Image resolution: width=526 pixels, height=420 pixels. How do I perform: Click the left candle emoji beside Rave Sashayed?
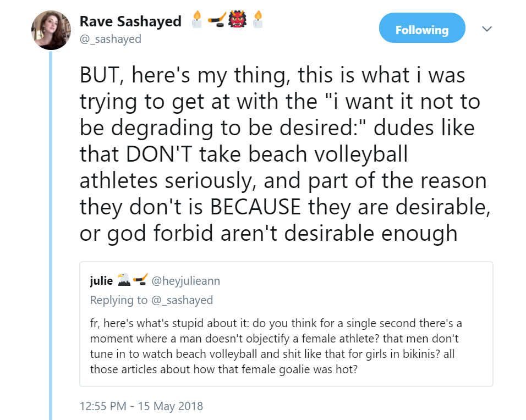(x=197, y=21)
